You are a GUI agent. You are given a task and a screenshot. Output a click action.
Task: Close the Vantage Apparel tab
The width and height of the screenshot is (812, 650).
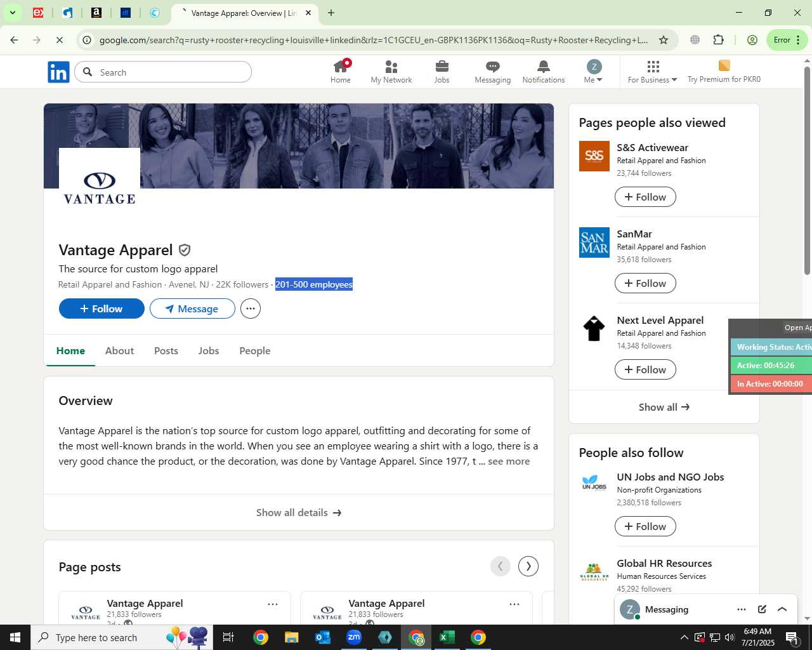[308, 13]
